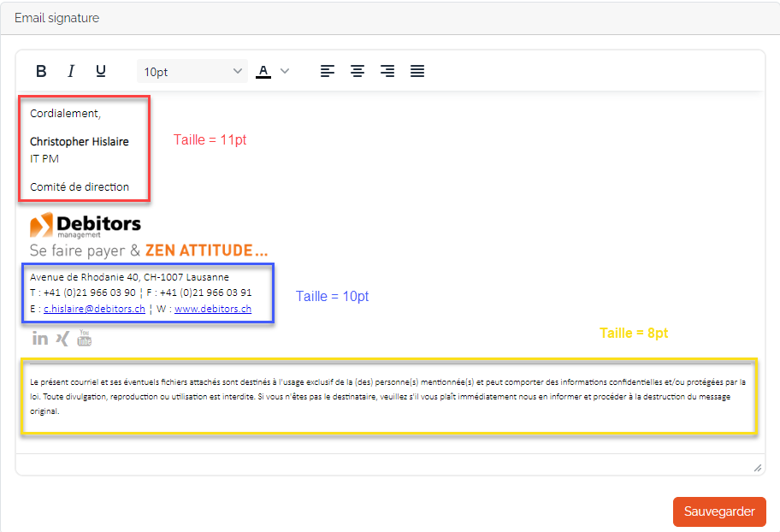Click the editor resize handle corner

(x=757, y=467)
